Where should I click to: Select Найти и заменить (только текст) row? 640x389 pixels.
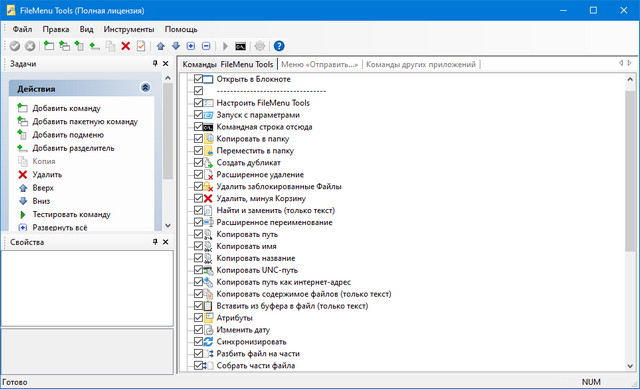[x=276, y=210]
